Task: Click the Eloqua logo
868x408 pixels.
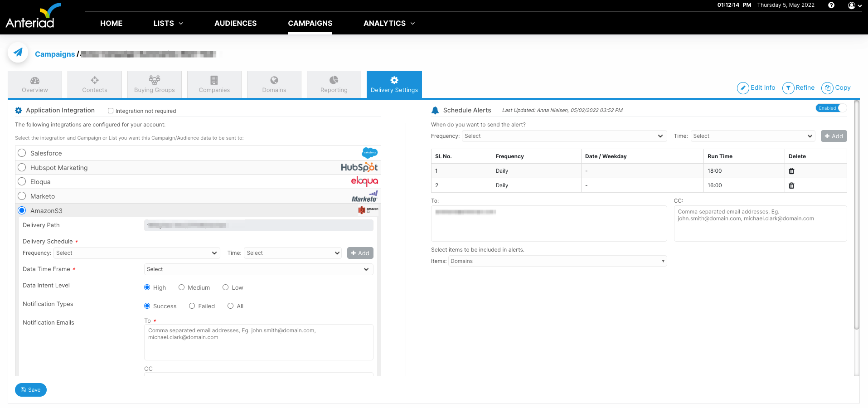Action: pos(364,181)
